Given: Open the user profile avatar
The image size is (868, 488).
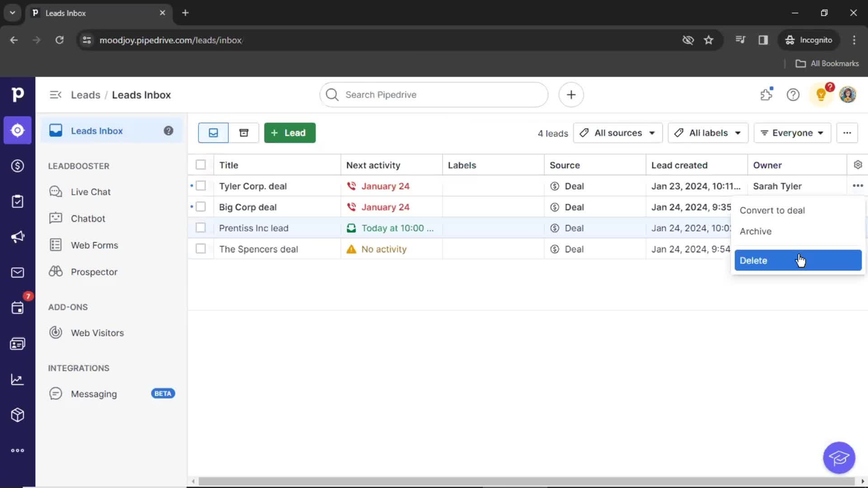Looking at the screenshot, I should (x=848, y=95).
